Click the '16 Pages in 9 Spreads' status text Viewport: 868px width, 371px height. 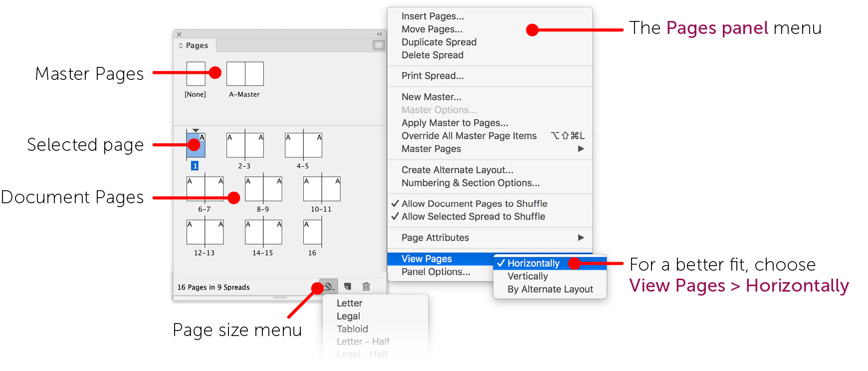(x=214, y=287)
